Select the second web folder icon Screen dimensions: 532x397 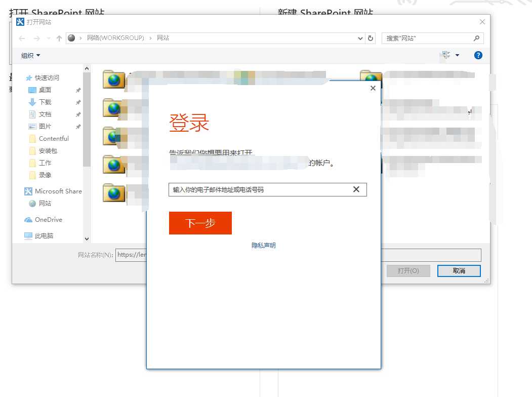click(x=114, y=107)
